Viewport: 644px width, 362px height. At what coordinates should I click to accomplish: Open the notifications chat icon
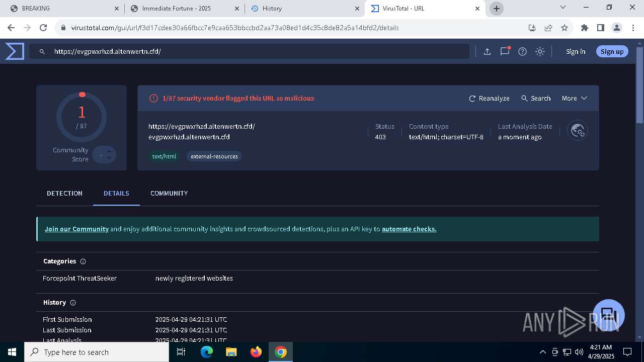(505, 51)
